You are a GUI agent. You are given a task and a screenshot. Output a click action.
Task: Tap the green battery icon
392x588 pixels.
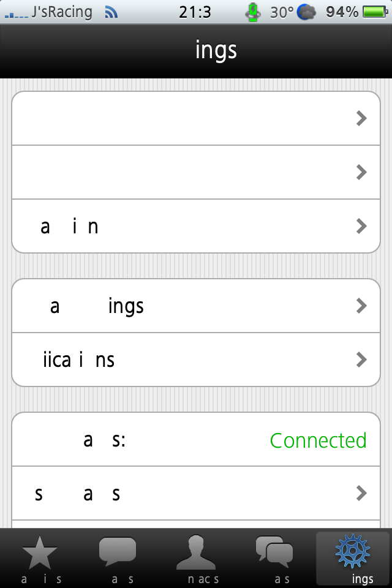pos(373,12)
